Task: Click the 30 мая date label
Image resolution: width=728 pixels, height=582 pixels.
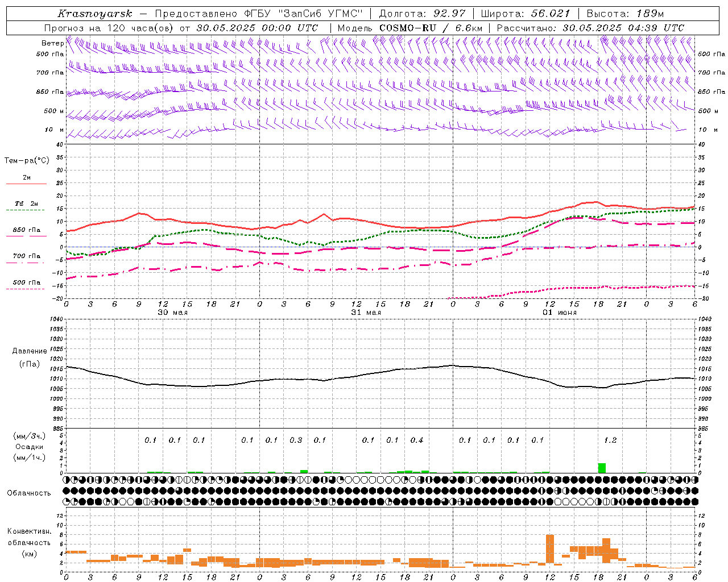Action: pyautogui.click(x=172, y=313)
